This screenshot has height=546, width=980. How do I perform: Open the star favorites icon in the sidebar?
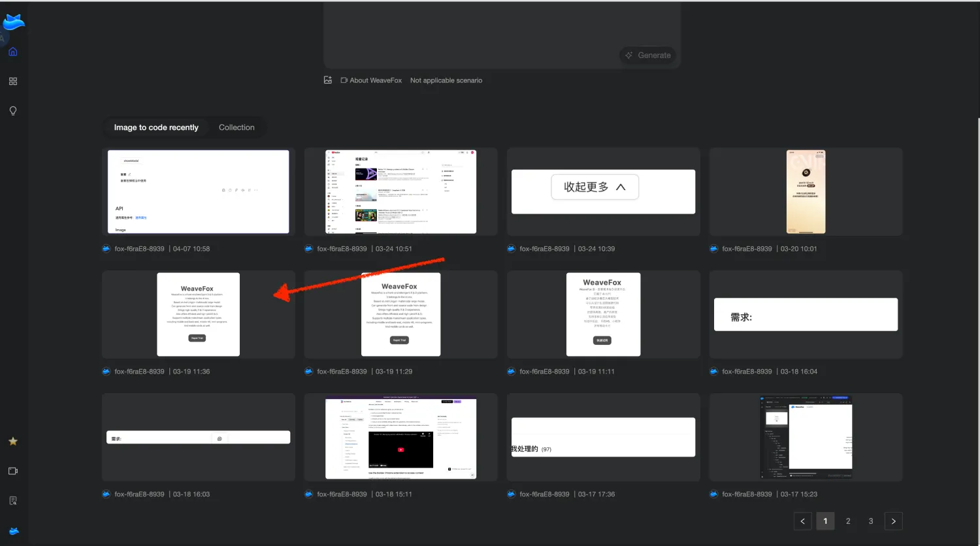12,442
